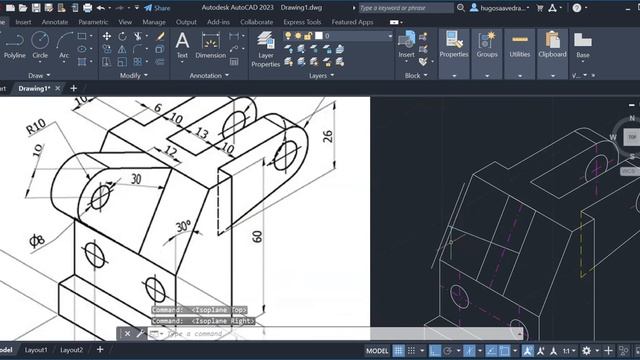Expand the Annotation panel
The width and height of the screenshot is (640, 360).
click(x=209, y=76)
